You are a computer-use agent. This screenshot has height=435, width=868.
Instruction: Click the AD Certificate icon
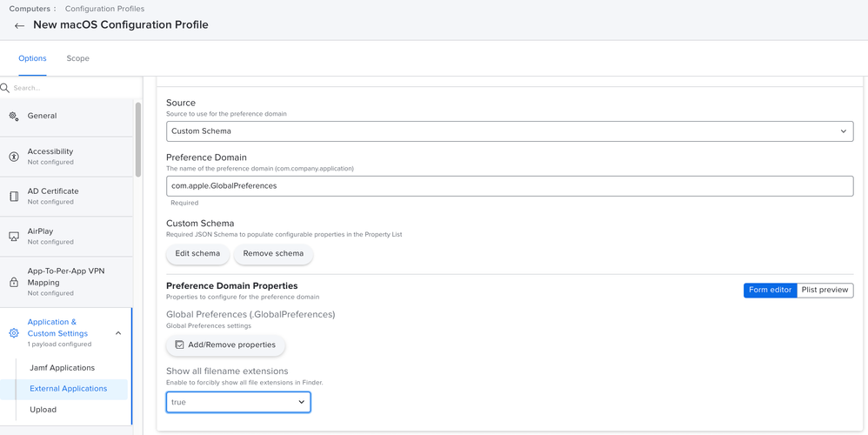(x=14, y=197)
